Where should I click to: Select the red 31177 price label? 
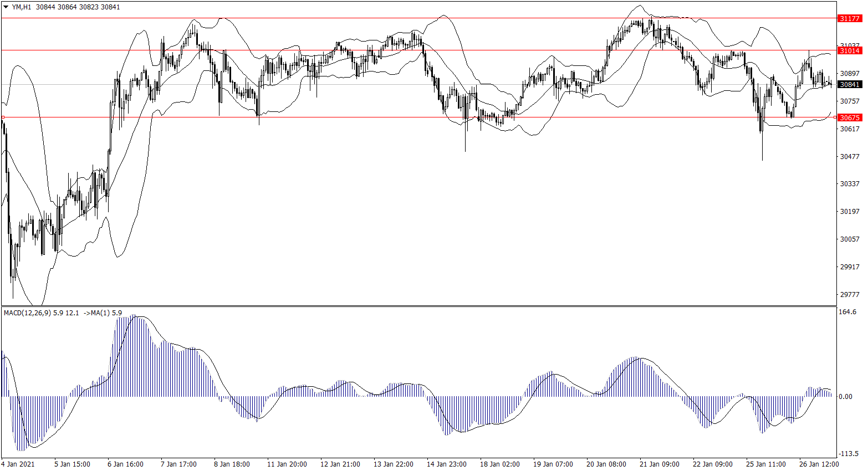[x=849, y=18]
